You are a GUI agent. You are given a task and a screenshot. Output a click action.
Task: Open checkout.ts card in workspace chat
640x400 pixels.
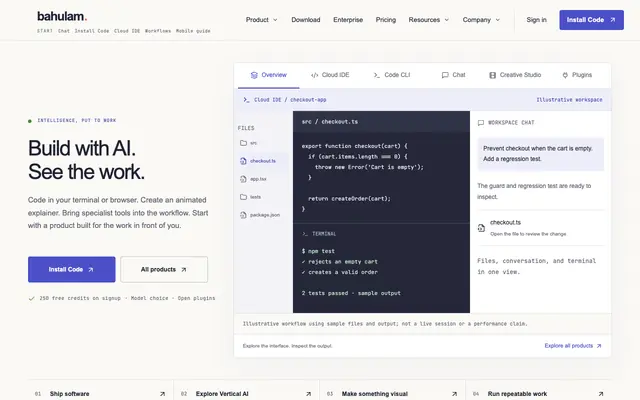coord(540,228)
